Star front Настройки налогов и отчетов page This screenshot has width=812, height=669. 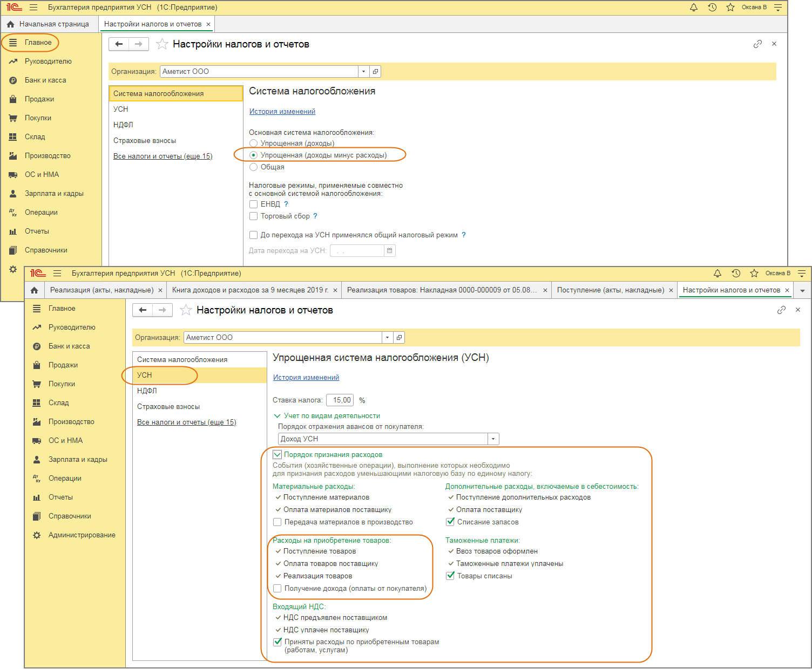point(186,310)
